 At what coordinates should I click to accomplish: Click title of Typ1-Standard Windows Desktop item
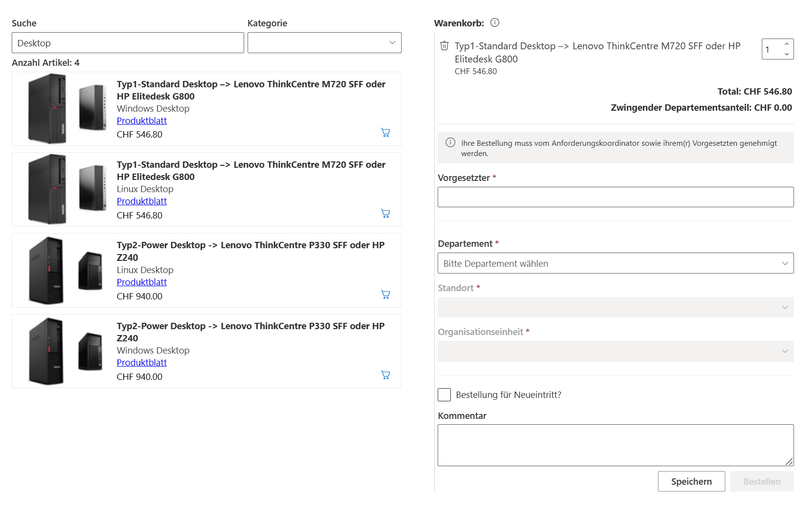[x=251, y=90]
